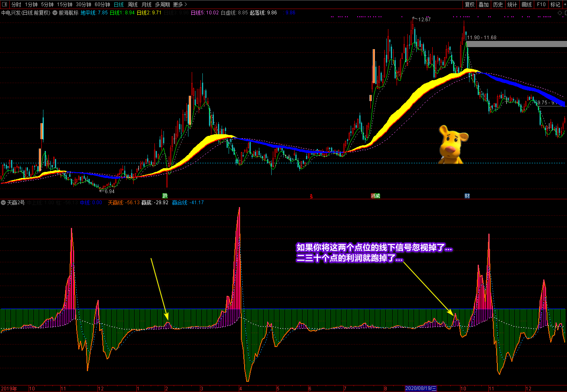Image resolution: width=567 pixels, height=392 pixels.
Task: Switch to the 60分钟 period tab
Action: tap(102, 5)
